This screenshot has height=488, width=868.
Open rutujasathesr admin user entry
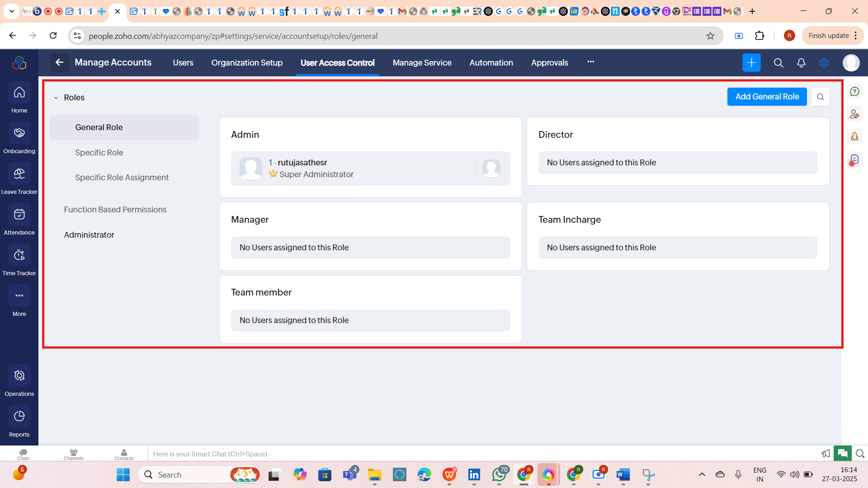pos(370,169)
